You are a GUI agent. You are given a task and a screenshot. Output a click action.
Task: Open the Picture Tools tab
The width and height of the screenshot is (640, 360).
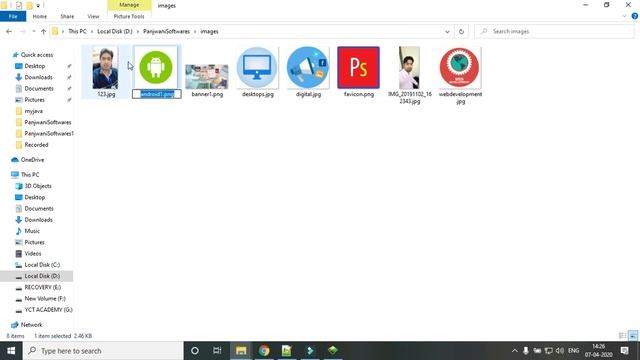pyautogui.click(x=129, y=16)
